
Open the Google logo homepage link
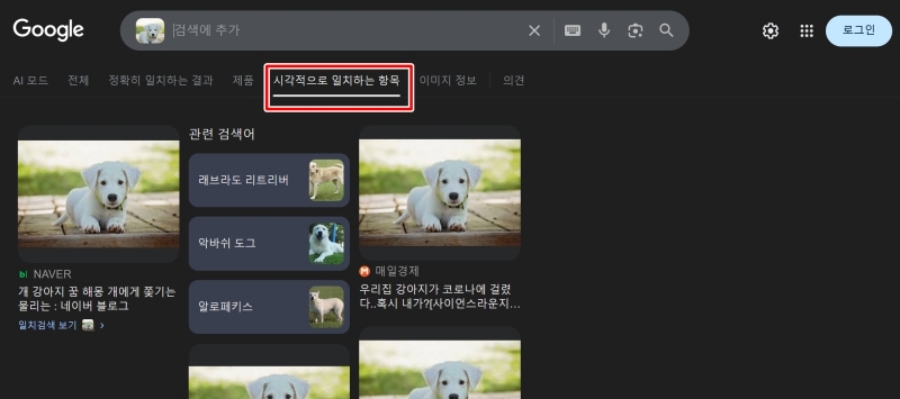(48, 30)
